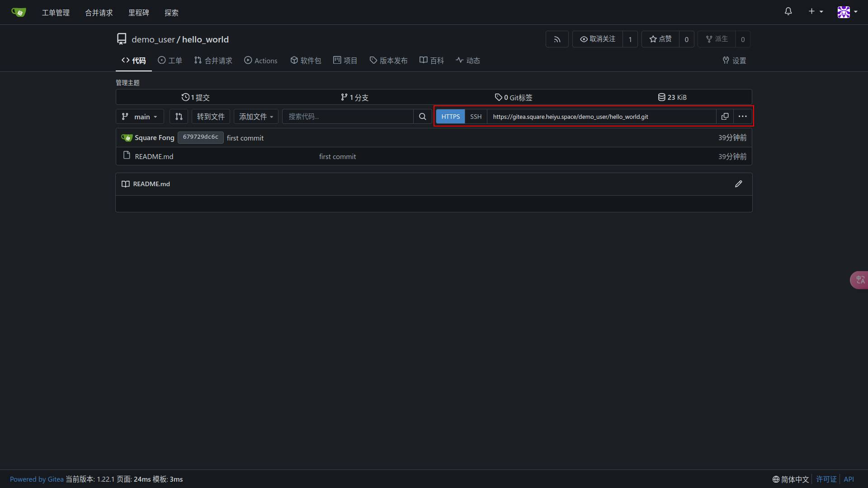This screenshot has width=868, height=488.
Task: Open 工单管理 in the top navigation
Action: coord(56,13)
